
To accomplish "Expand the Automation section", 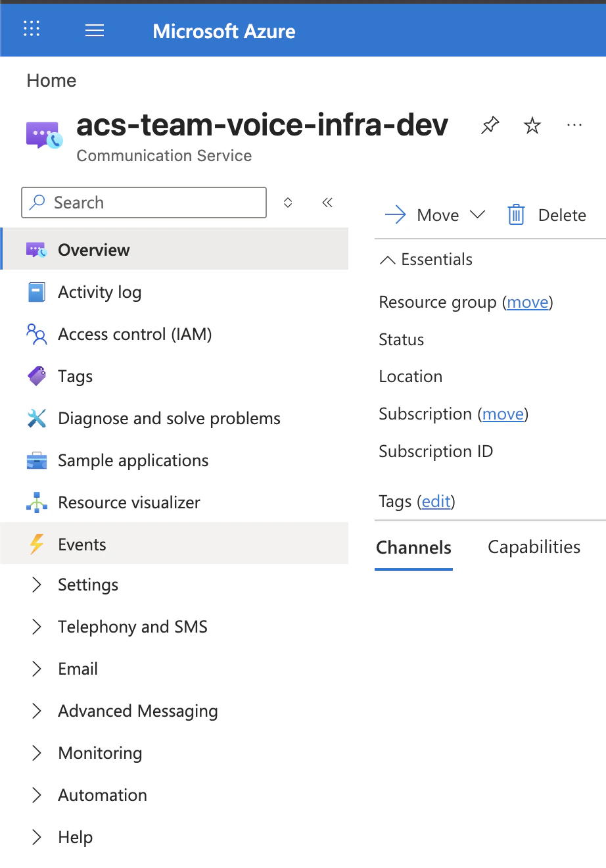I will click(37, 795).
